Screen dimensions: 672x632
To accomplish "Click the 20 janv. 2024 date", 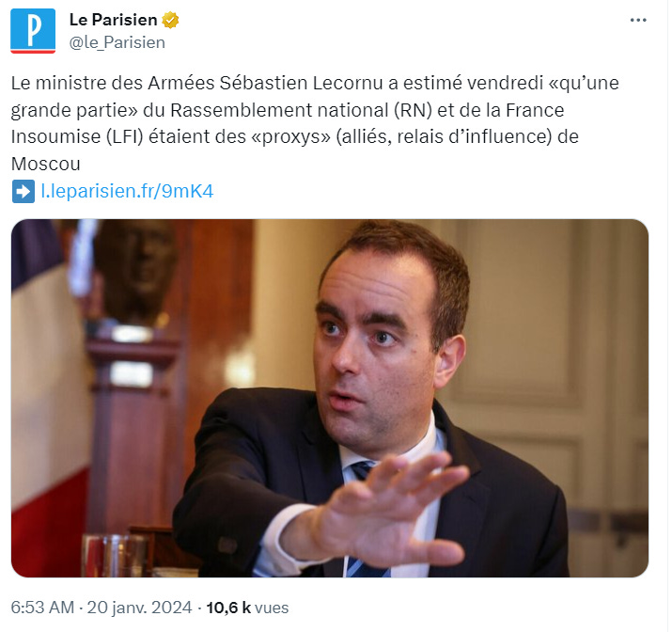I will [x=139, y=608].
